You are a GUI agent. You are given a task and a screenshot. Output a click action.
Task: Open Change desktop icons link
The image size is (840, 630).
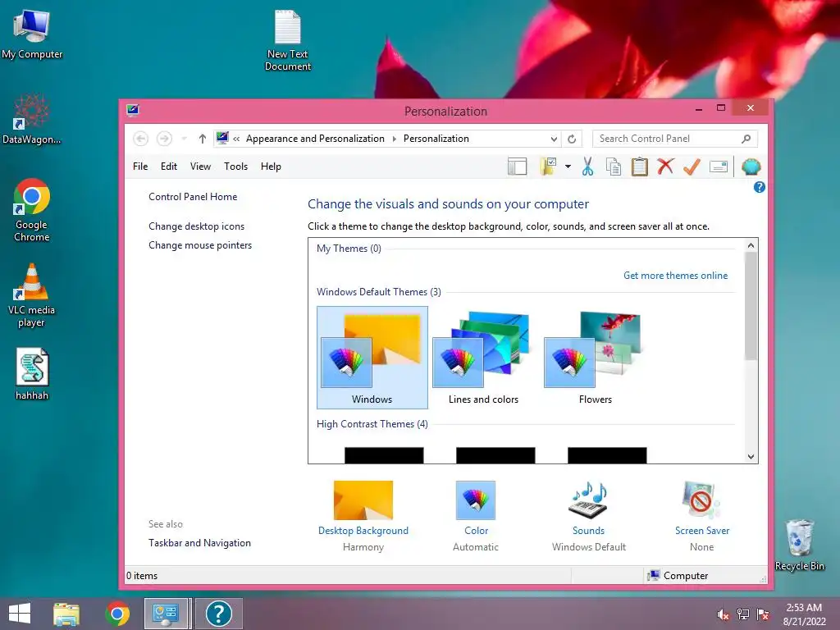coord(197,226)
